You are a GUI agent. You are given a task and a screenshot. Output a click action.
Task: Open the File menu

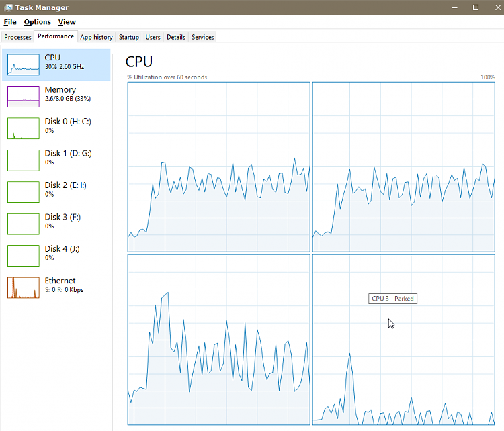coord(10,22)
